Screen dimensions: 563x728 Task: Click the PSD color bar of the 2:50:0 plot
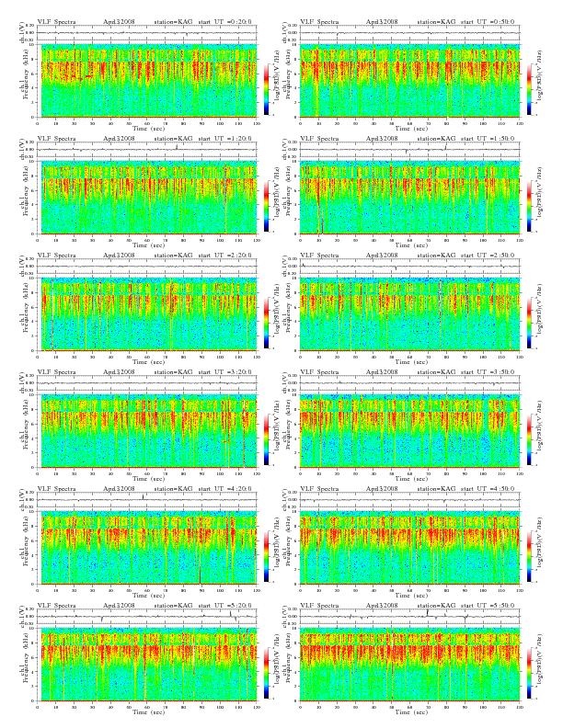[529, 323]
